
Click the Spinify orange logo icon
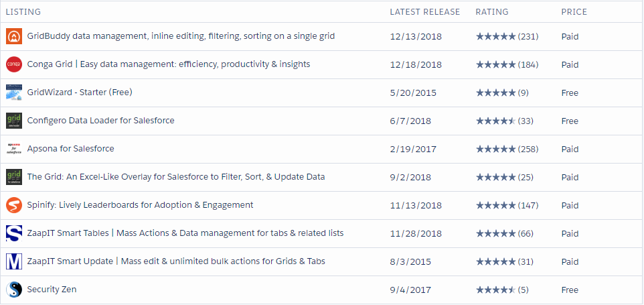click(14, 205)
